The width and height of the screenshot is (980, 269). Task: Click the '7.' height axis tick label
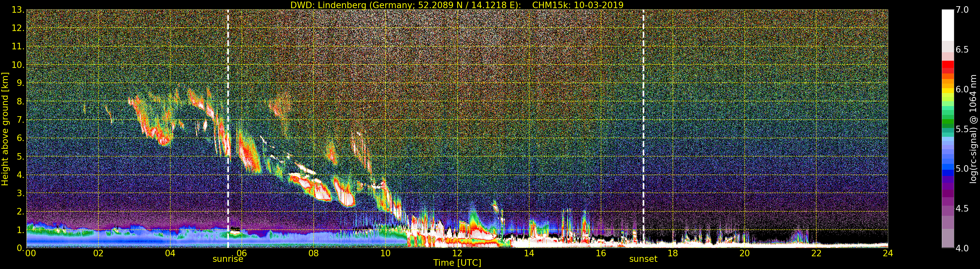(20, 120)
